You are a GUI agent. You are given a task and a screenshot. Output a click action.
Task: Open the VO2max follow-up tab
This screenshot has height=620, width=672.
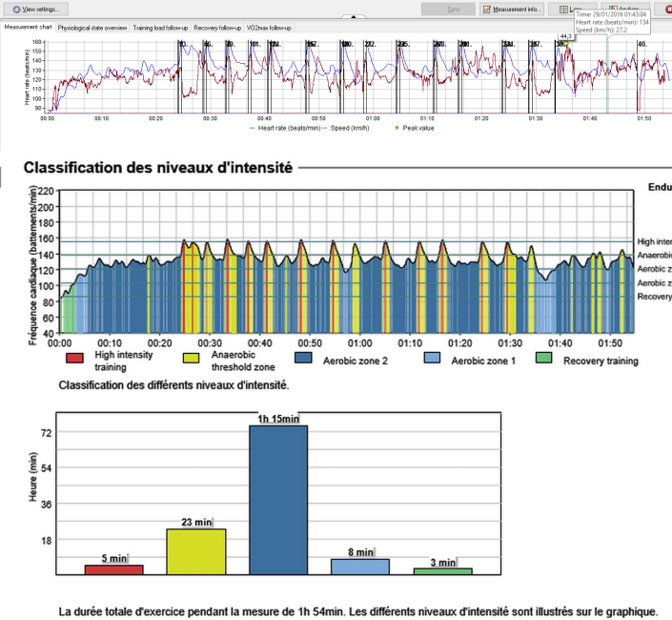pyautogui.click(x=269, y=29)
